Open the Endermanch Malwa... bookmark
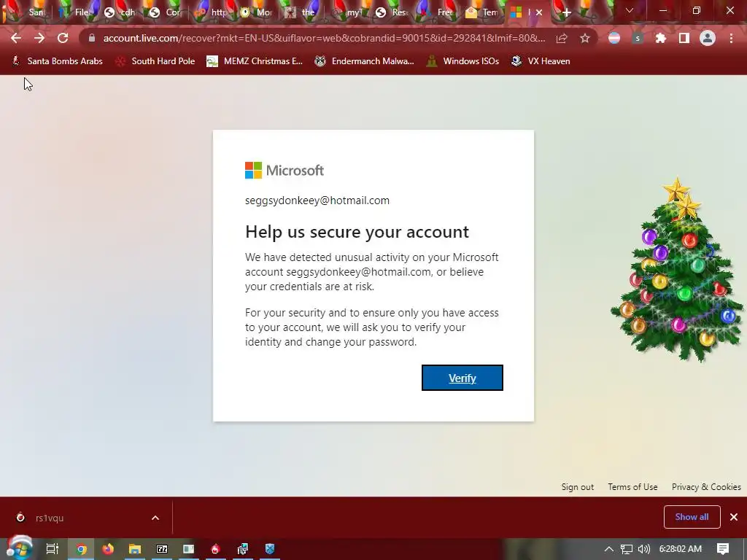 coord(365,61)
